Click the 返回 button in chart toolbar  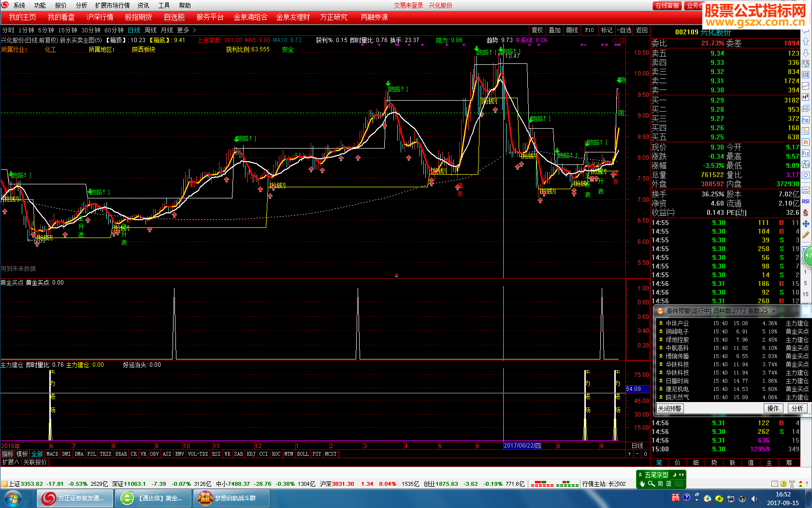(x=641, y=30)
